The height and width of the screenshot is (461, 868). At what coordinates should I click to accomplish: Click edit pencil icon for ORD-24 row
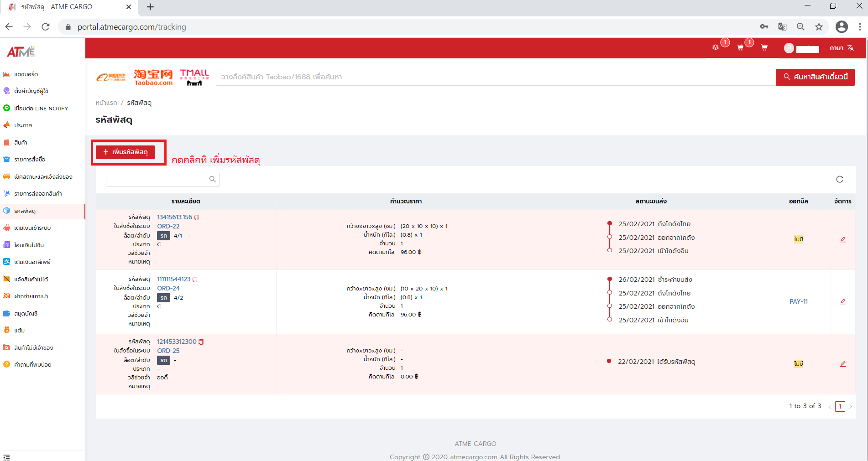(x=842, y=301)
